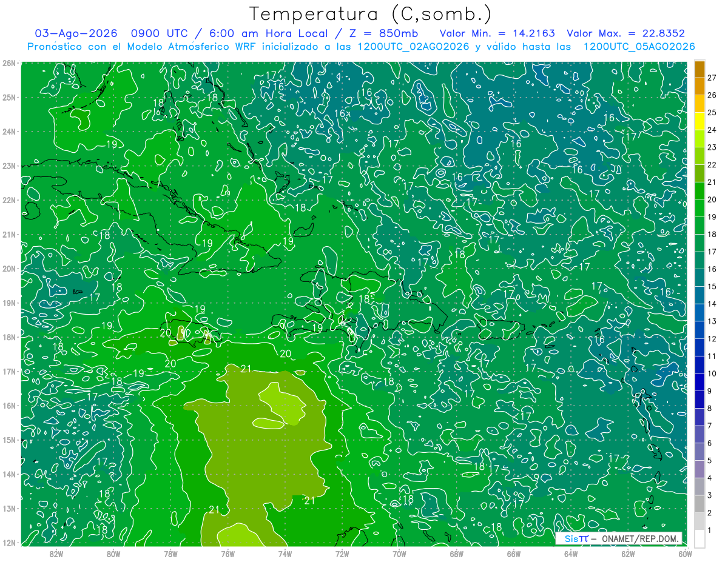This screenshot has width=728, height=562.
Task: Click the legend scale value '13'
Action: pyautogui.click(x=712, y=321)
